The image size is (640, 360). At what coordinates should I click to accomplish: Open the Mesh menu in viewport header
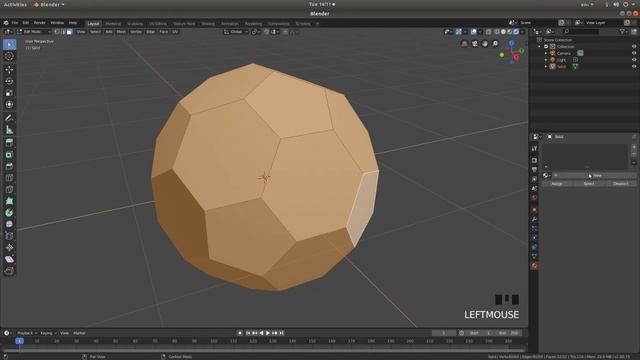121,31
